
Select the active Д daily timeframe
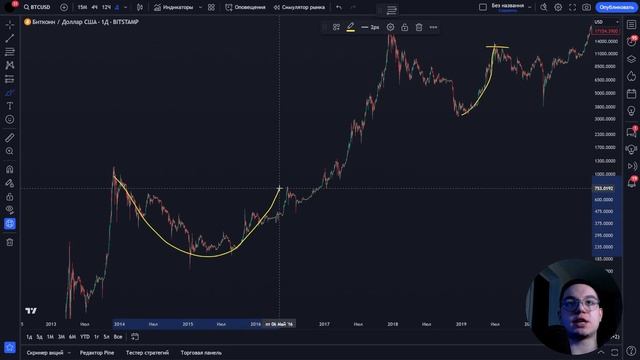point(117,7)
